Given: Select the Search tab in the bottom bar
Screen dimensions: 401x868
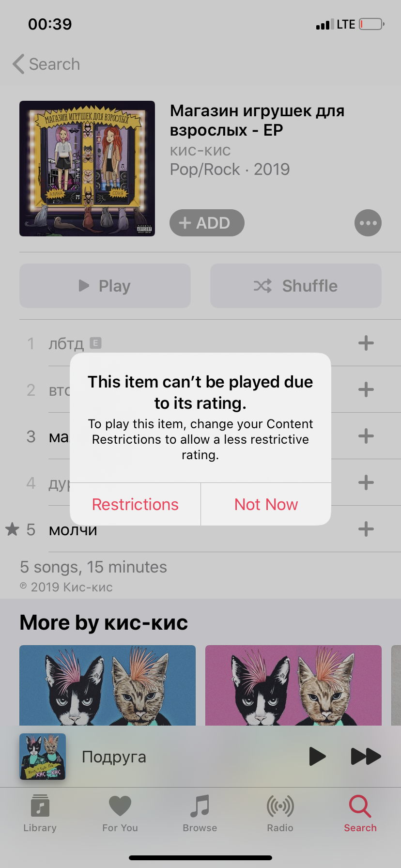Looking at the screenshot, I should click(x=360, y=813).
